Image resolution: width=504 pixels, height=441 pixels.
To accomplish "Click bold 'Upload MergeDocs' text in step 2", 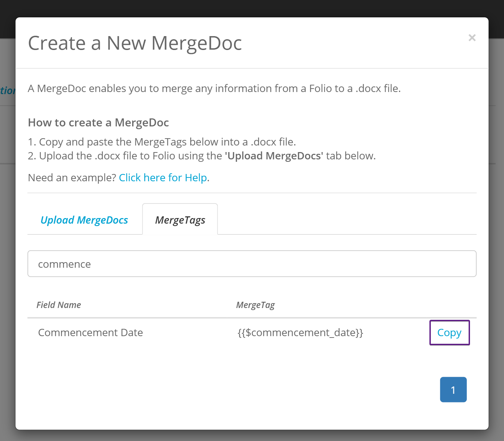I will coord(274,156).
